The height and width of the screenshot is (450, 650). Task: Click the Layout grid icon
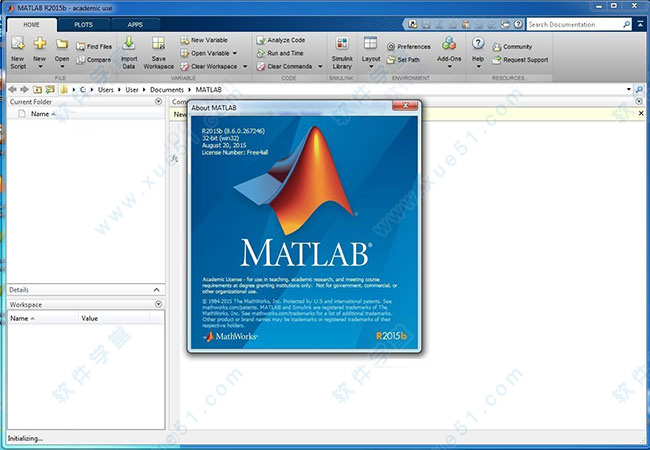pyautogui.click(x=370, y=43)
